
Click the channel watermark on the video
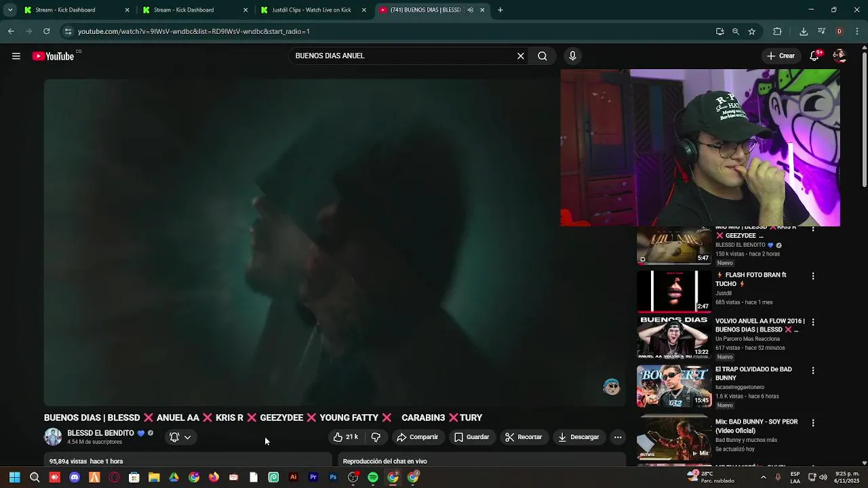tap(612, 386)
